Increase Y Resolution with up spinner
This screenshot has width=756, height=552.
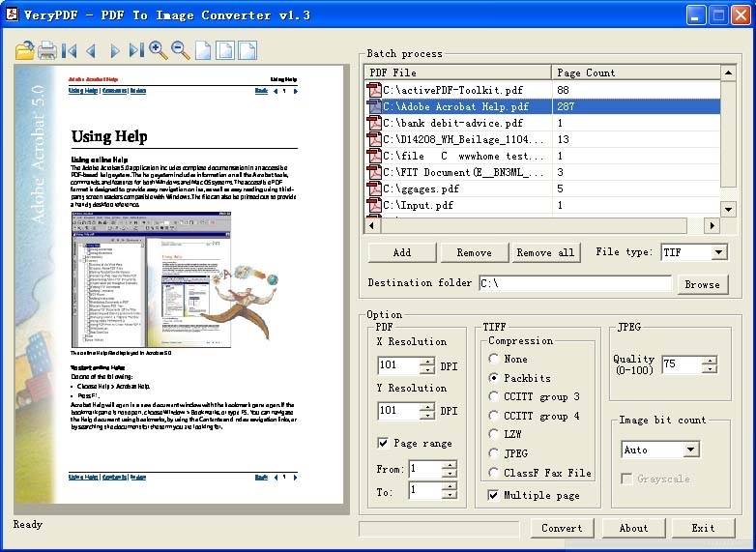coord(426,407)
